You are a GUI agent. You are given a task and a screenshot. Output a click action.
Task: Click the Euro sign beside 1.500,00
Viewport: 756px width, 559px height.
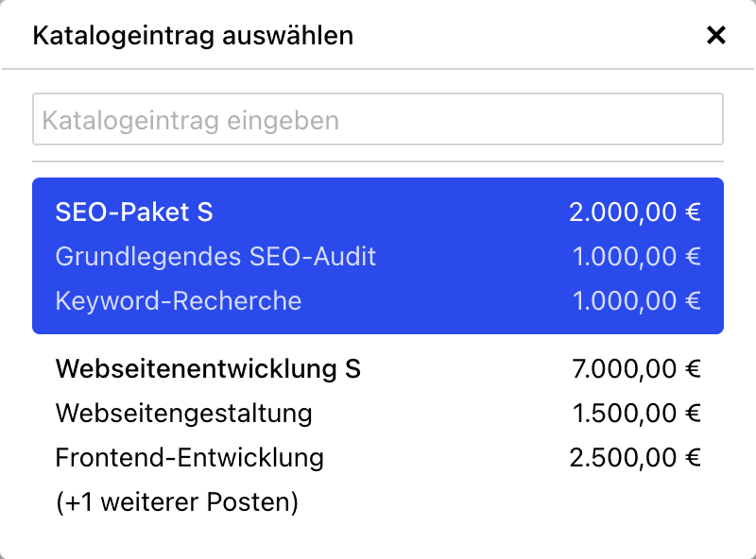(x=693, y=413)
